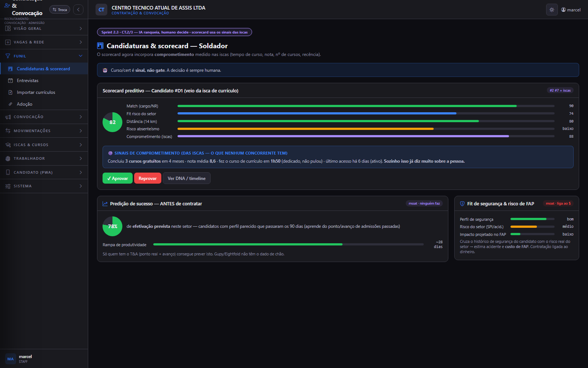
Task: Click the Risco do setor (SPI/acid.) bar
Action: coord(533,227)
